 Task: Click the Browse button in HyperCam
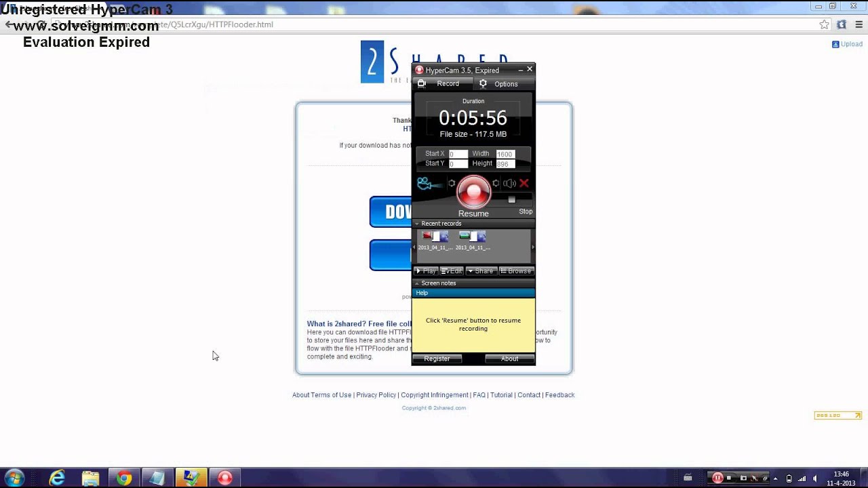pyautogui.click(x=516, y=271)
